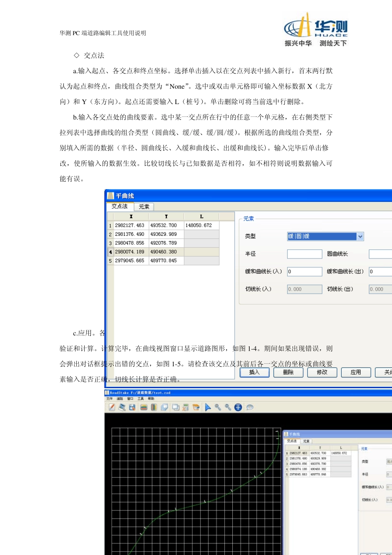Click the stacked layers icon in RoadStake toolbar
Image resolution: width=392 pixels, height=555 pixels.
coord(144,407)
